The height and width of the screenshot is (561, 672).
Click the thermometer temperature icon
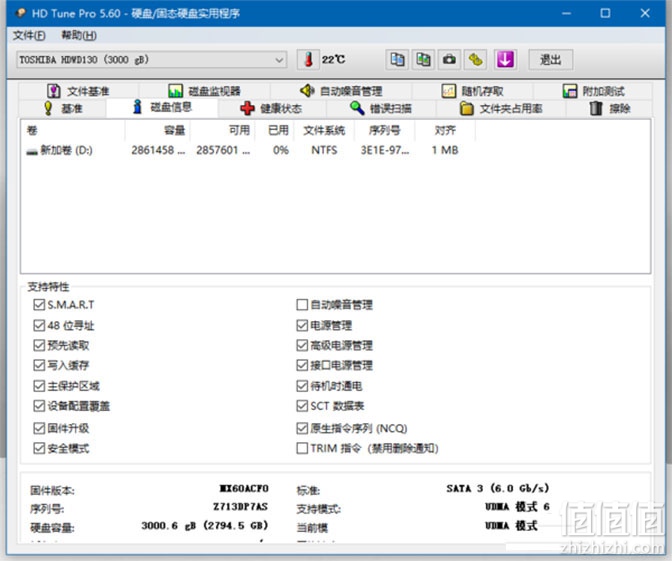pyautogui.click(x=308, y=60)
